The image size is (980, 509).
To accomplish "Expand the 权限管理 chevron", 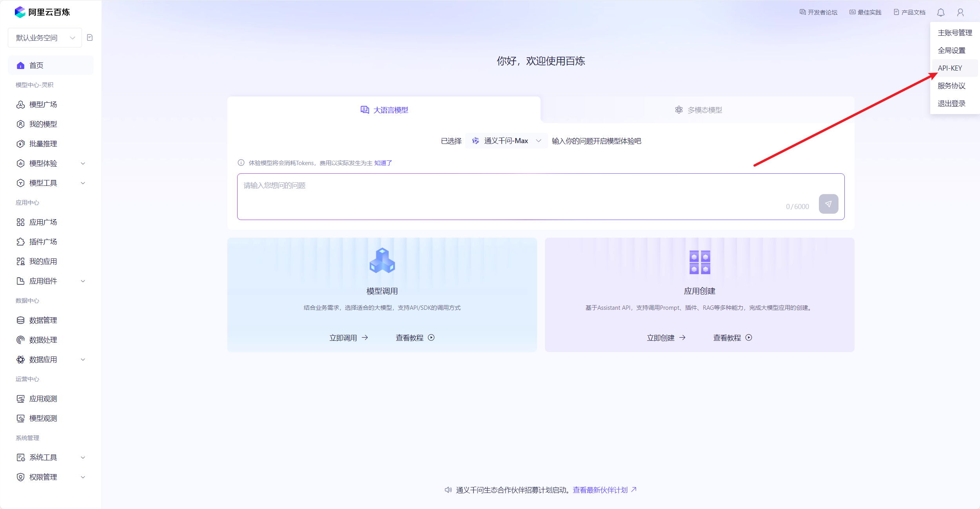I will pyautogui.click(x=83, y=477).
